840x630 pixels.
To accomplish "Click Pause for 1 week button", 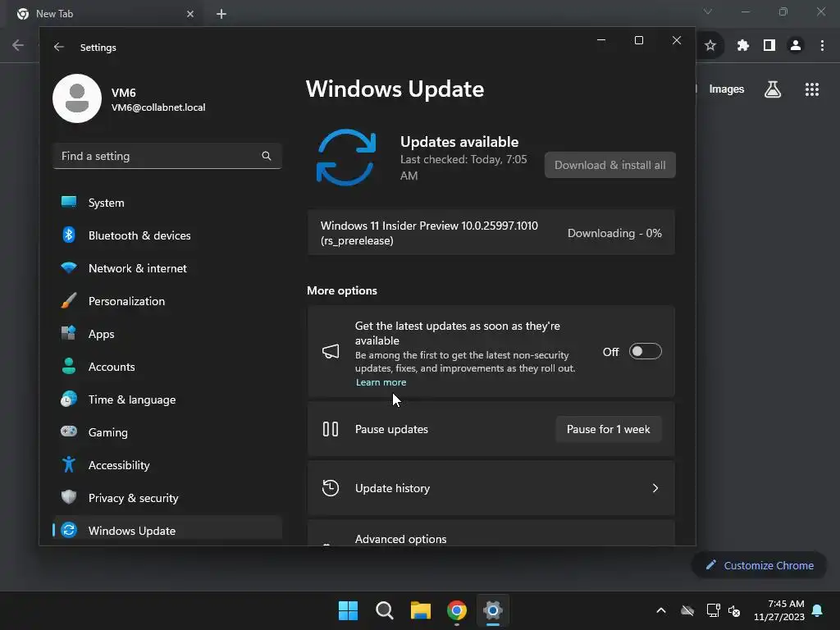I will pos(608,429).
